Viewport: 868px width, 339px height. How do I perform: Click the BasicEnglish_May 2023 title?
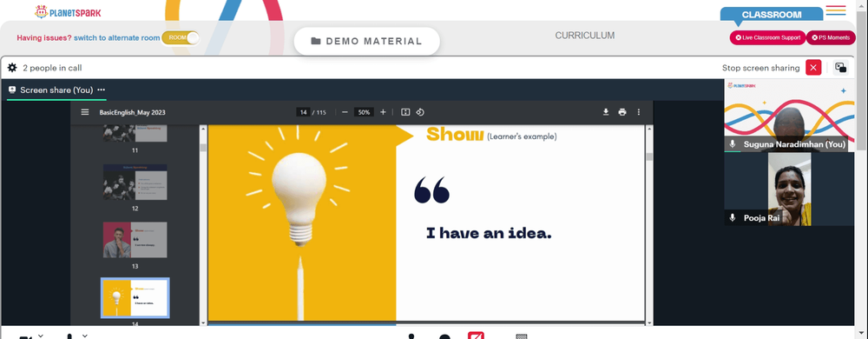(132, 112)
